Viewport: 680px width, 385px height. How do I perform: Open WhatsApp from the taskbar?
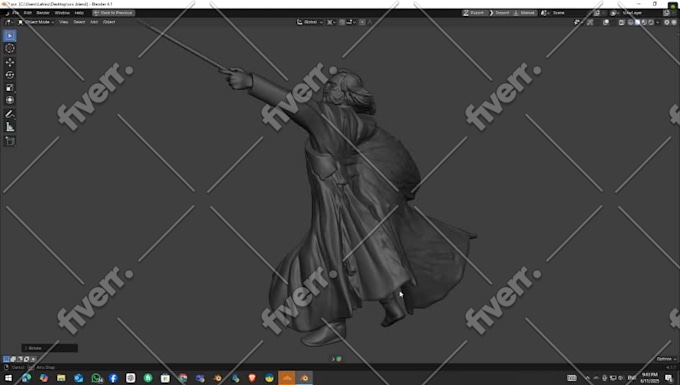(96, 378)
